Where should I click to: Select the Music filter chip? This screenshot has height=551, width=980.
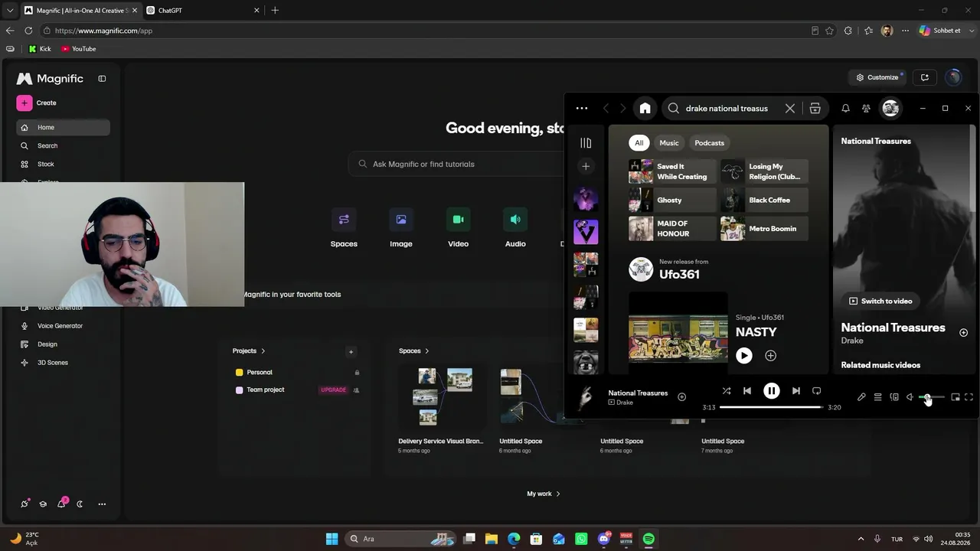[669, 143]
